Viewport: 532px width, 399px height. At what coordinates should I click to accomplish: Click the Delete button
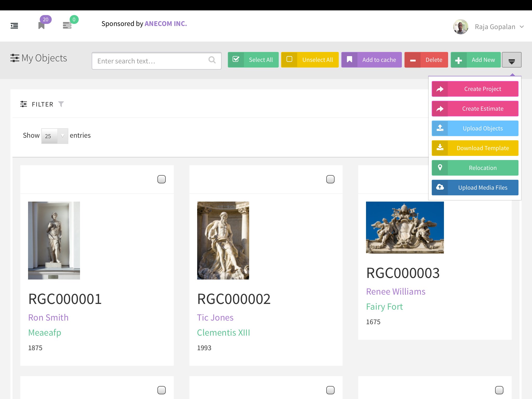pos(426,60)
